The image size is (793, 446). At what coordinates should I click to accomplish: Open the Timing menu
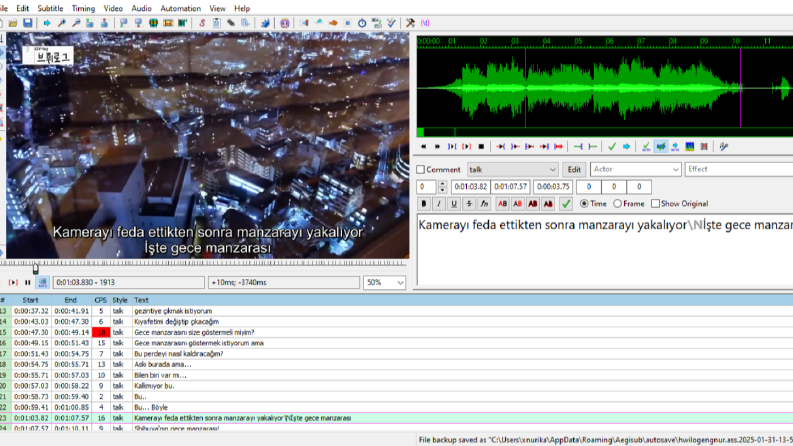tap(83, 8)
